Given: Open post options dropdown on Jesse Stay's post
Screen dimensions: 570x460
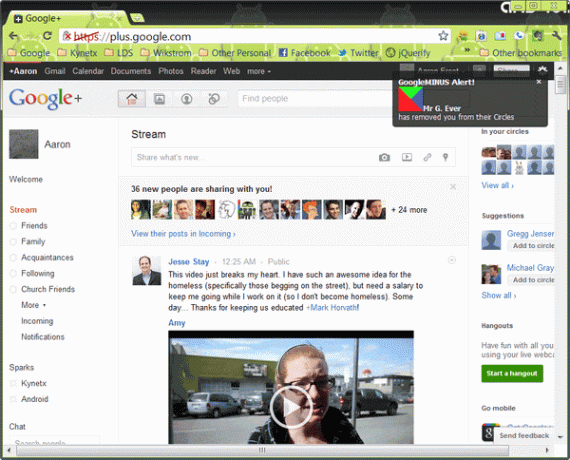Looking at the screenshot, I should (x=451, y=260).
